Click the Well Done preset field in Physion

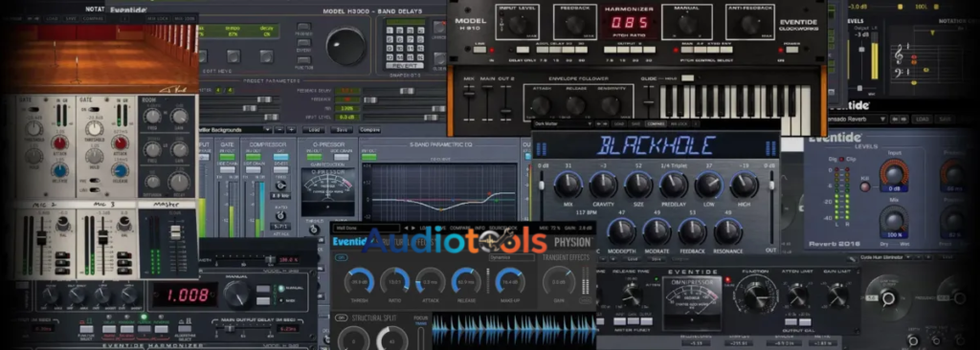[366, 229]
